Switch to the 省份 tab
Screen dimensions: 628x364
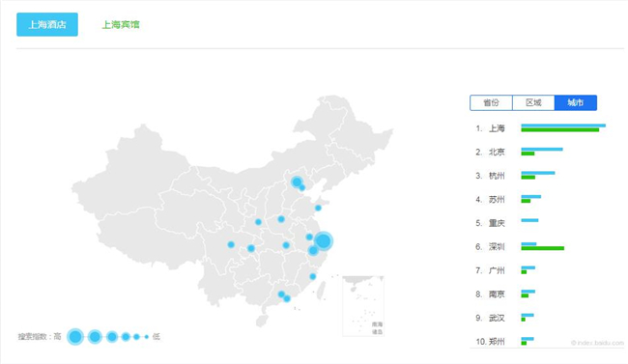491,103
